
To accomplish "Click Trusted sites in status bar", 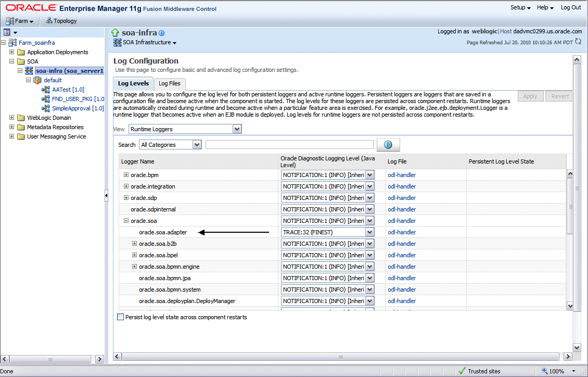I will pyautogui.click(x=479, y=371).
